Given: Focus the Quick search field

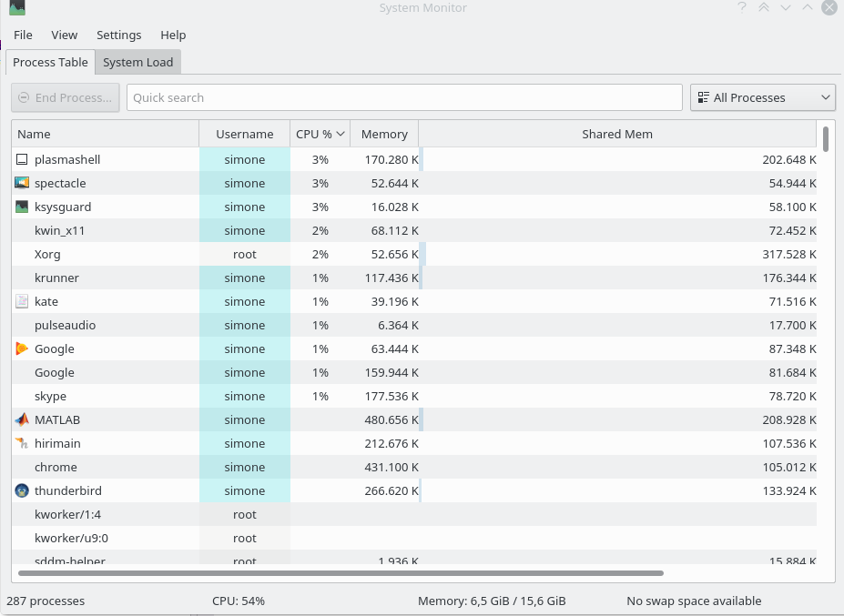Looking at the screenshot, I should 404,97.
